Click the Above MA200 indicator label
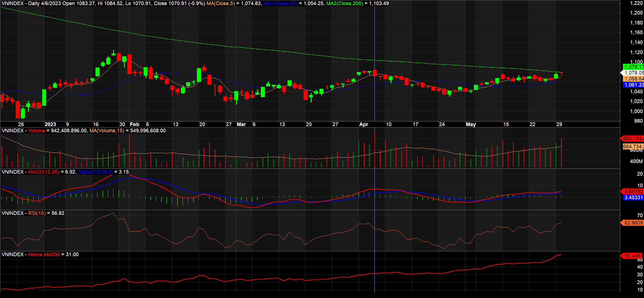644x298 pixels. (44, 254)
